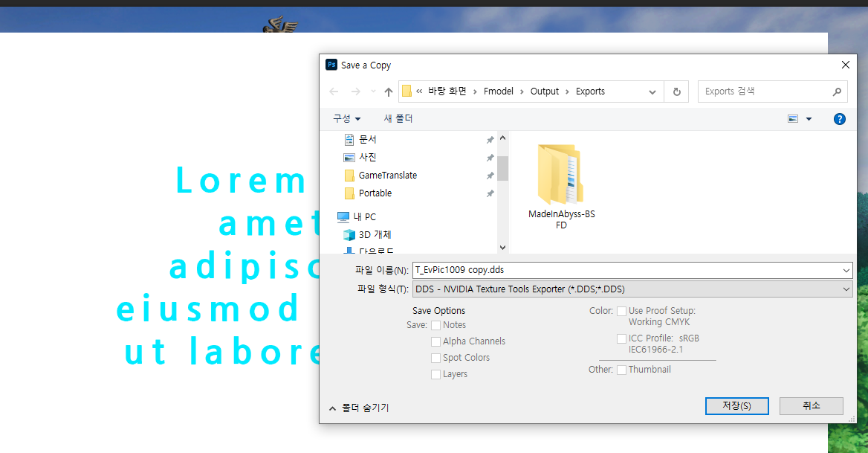
Task: Click the magnifier search icon
Action: pyautogui.click(x=837, y=92)
